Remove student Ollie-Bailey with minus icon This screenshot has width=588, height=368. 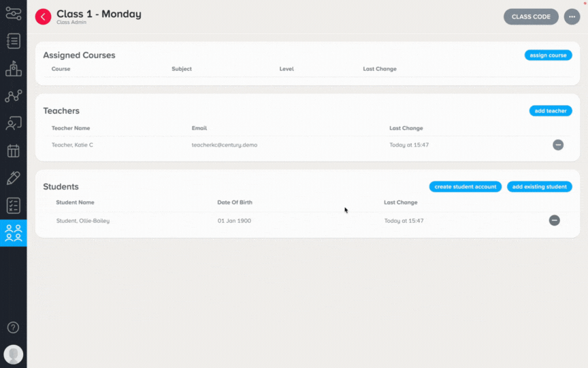pos(554,220)
